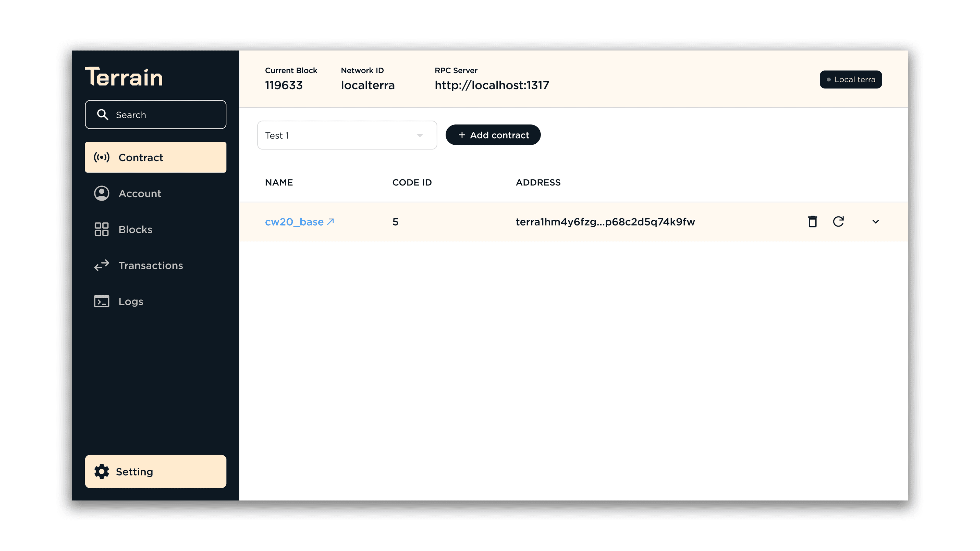Click the search magnifier icon

pyautogui.click(x=102, y=115)
